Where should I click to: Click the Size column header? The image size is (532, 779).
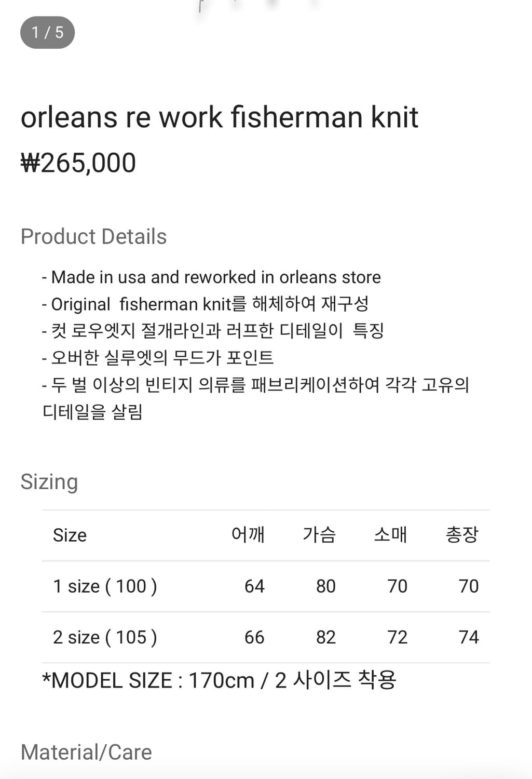[x=69, y=535]
